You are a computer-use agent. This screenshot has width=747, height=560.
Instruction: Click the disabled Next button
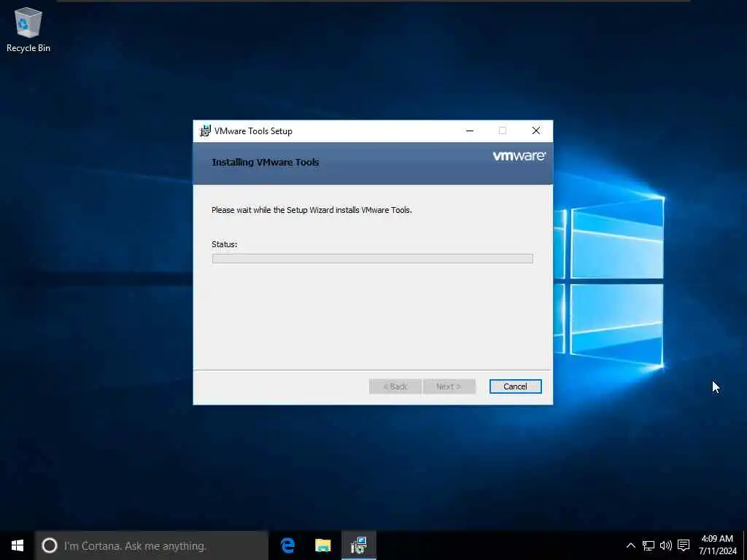(x=449, y=386)
